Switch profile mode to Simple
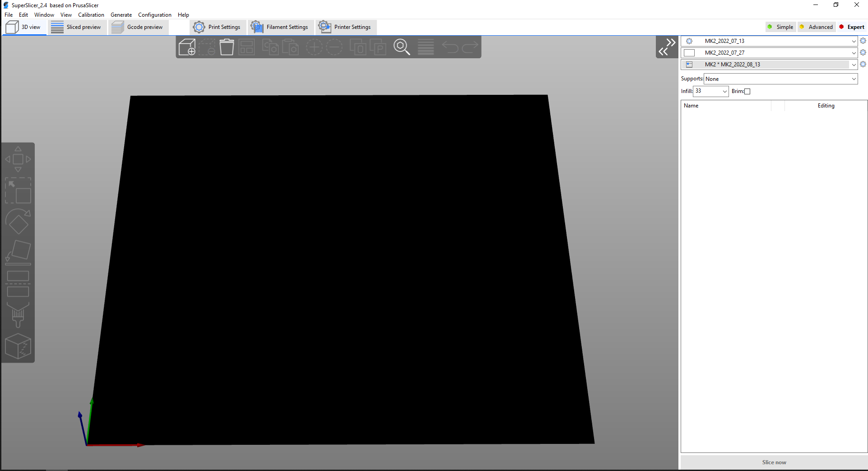Image resolution: width=868 pixels, height=471 pixels. (x=780, y=27)
